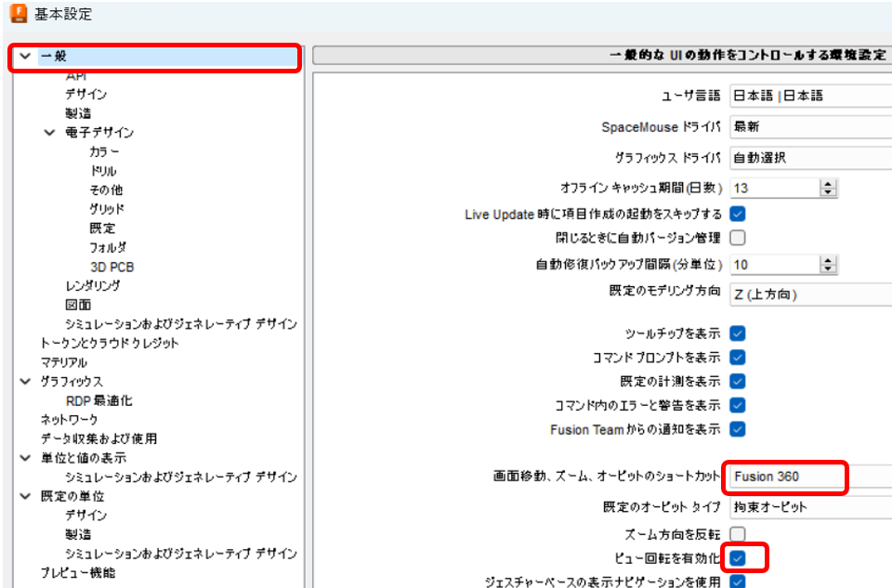Toggle 既定の計測を表示 checkbox

pos(738,382)
